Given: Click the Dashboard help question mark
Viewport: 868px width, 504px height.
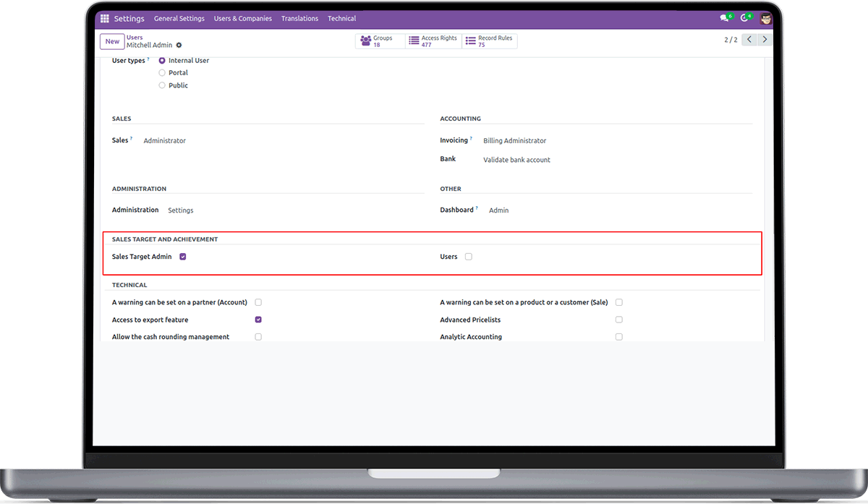Looking at the screenshot, I should pos(477,208).
